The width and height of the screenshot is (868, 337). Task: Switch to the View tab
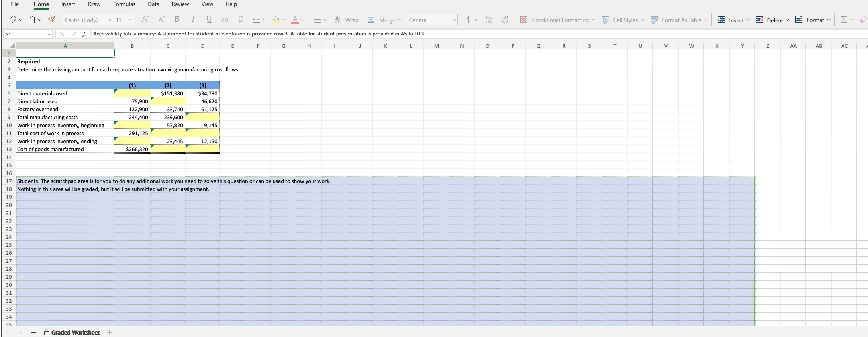pos(207,4)
